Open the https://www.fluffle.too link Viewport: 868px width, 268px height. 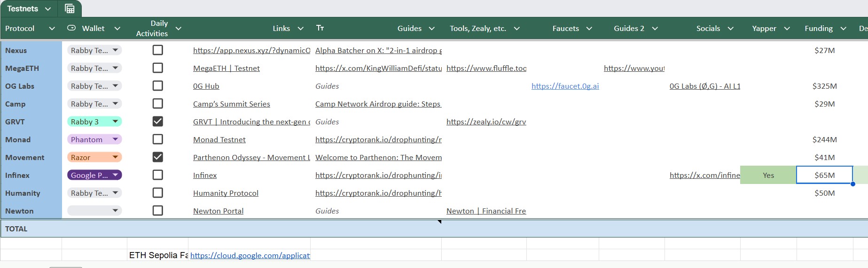pyautogui.click(x=486, y=68)
